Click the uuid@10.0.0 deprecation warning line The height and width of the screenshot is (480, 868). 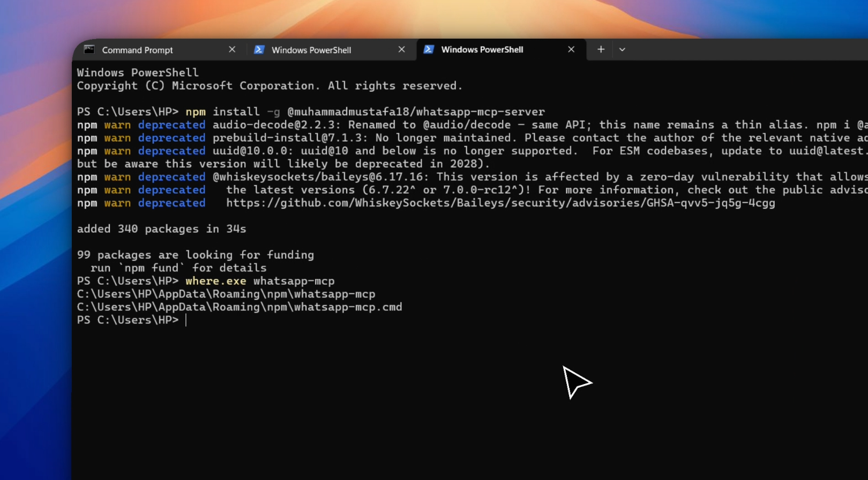pos(472,151)
